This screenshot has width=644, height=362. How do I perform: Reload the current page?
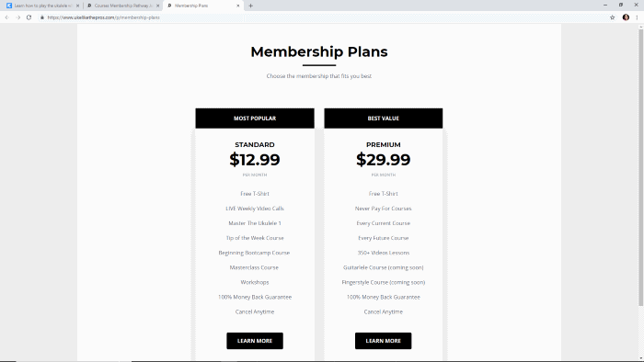click(29, 17)
